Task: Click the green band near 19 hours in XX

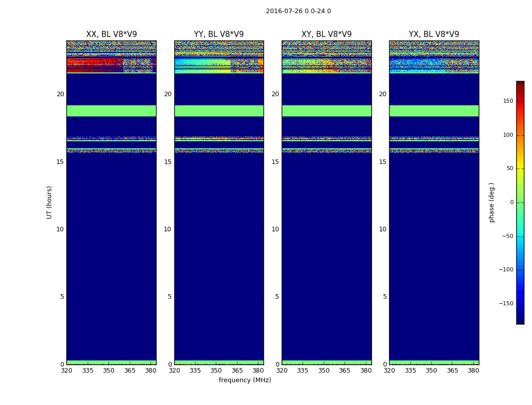Action: pyautogui.click(x=111, y=111)
